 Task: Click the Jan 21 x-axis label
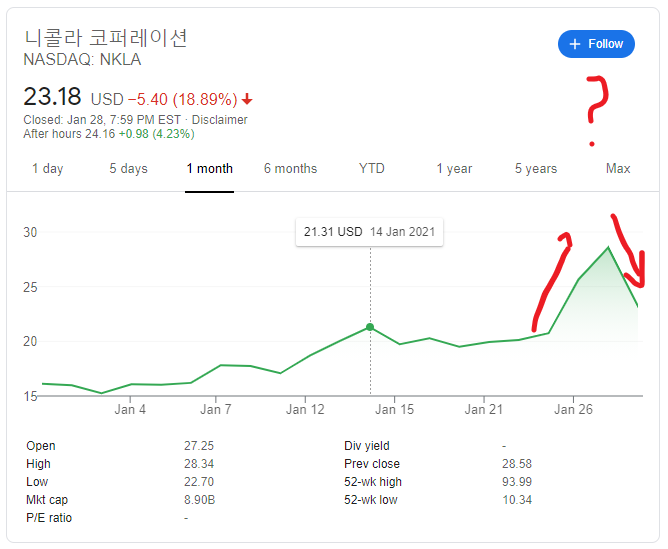484,410
